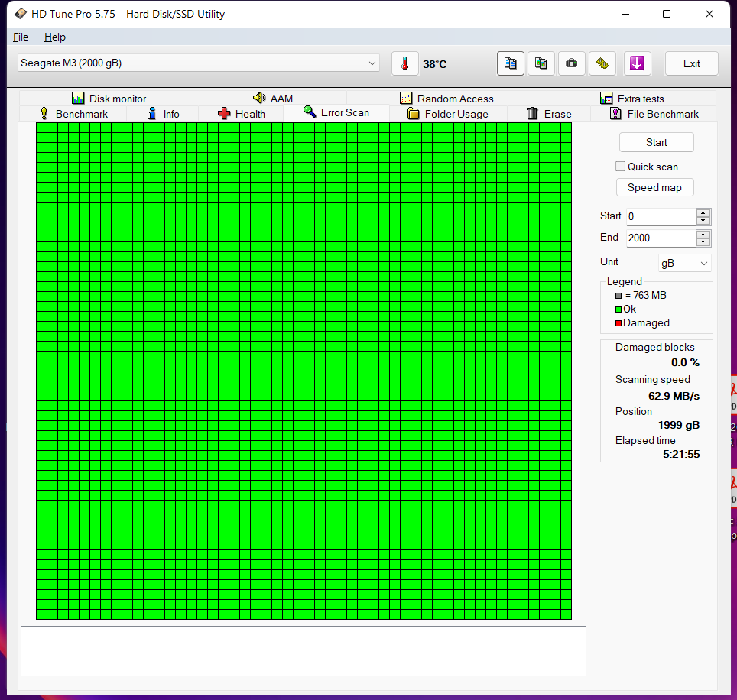The height and width of the screenshot is (700, 737).
Task: Minimize the HD Tune Pro window
Action: tap(625, 14)
